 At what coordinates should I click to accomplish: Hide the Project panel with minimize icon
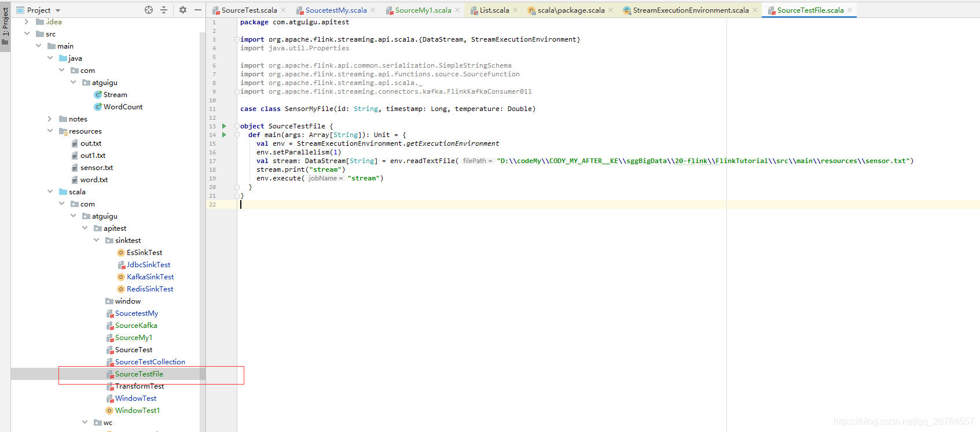(x=198, y=10)
